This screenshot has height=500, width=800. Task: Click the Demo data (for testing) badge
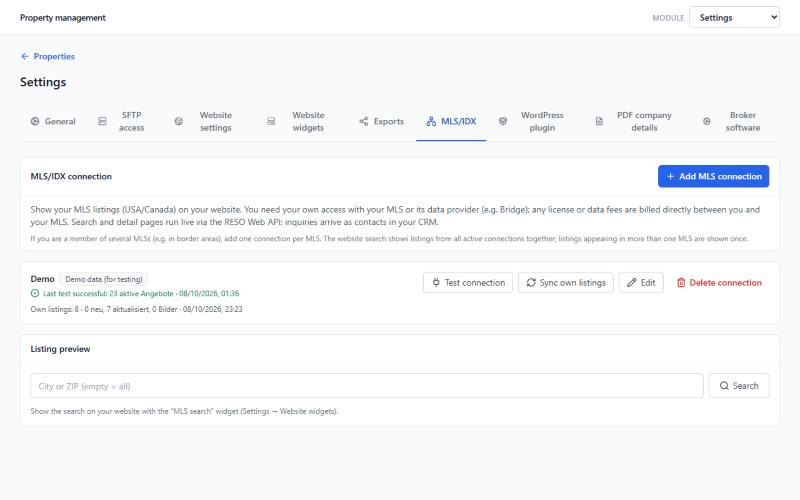click(104, 279)
